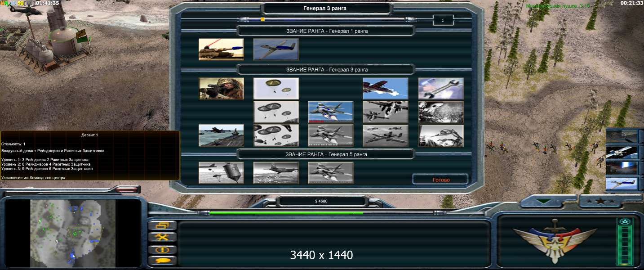Screen dimensions: 644x270
Task: Click the Готово button
Action: tap(440, 180)
